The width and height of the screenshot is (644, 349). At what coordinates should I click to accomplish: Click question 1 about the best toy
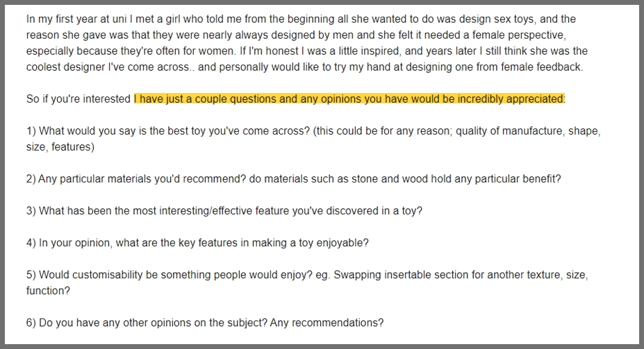coord(313,139)
